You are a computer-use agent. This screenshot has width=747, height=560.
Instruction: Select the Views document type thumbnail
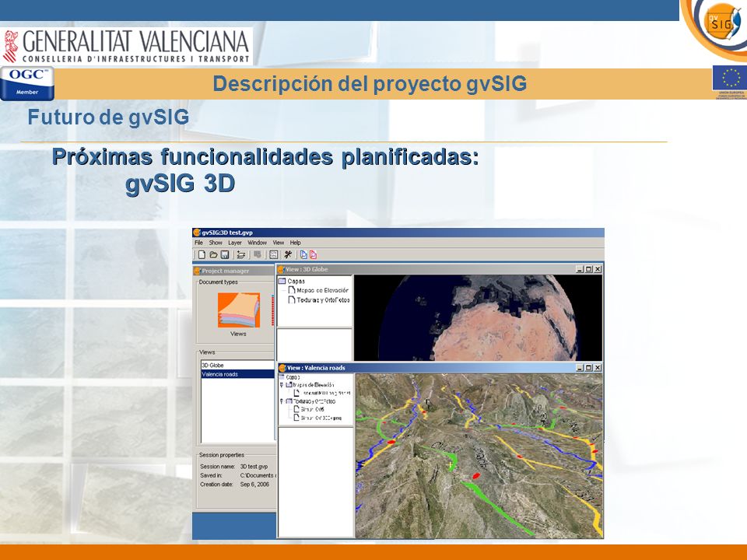pos(239,310)
